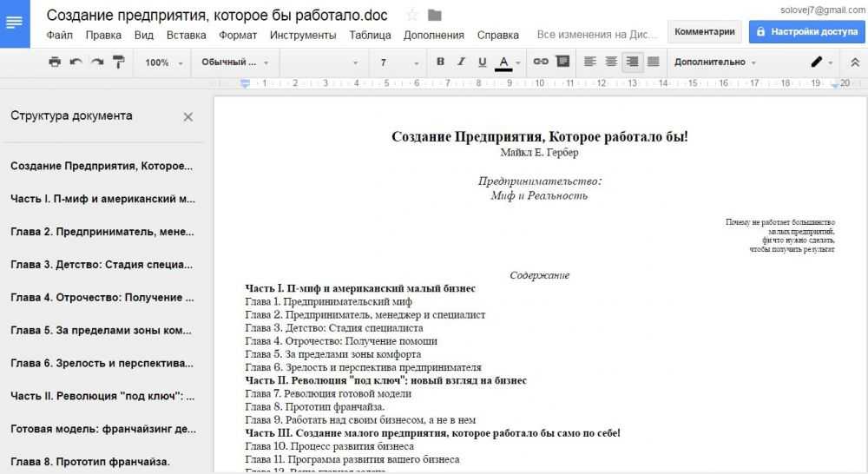Go to 'Глава 5. За пределами' outline item
The width and height of the screenshot is (868, 474).
click(x=101, y=330)
